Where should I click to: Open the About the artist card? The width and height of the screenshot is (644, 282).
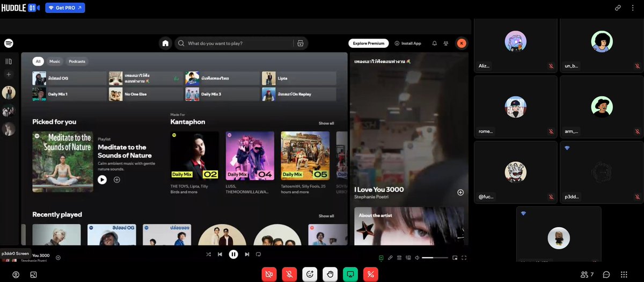(x=409, y=226)
